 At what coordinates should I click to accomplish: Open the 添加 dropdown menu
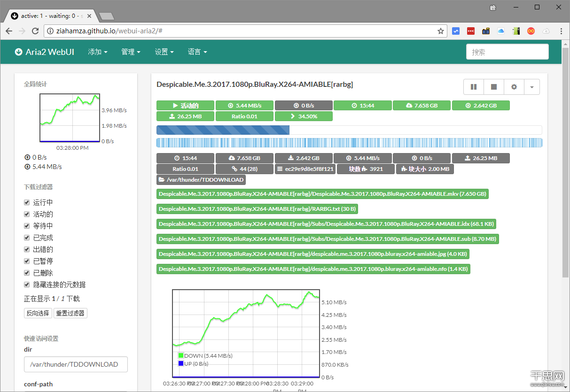click(98, 52)
